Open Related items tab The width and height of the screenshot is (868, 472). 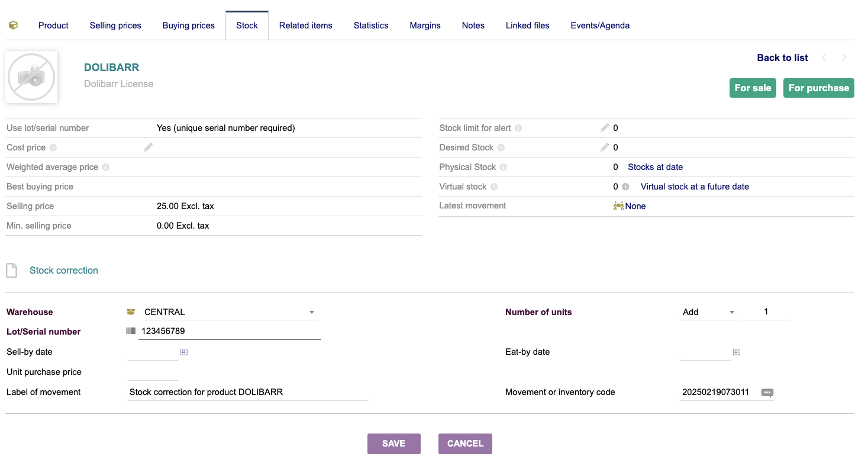point(306,25)
